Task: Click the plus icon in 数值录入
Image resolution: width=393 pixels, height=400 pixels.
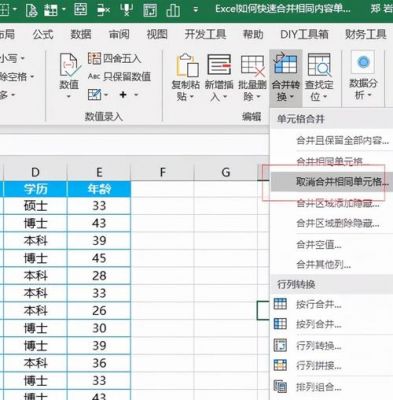Action: pos(123,95)
